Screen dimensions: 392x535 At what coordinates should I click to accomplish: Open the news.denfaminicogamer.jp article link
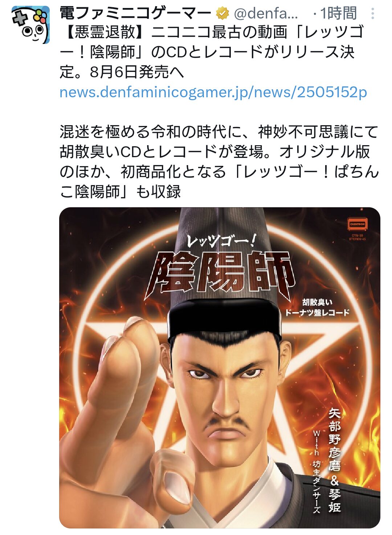point(213,92)
